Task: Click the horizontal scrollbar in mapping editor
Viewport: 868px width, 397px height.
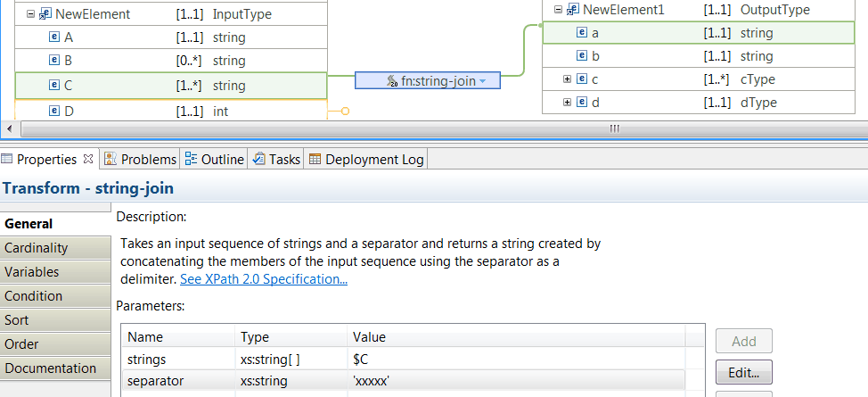Action: (613, 128)
